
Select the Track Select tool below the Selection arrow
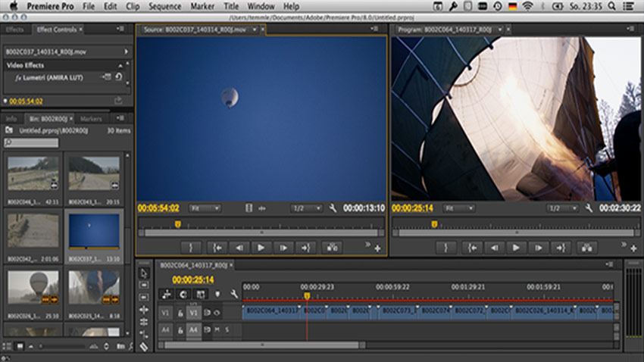coord(144,285)
